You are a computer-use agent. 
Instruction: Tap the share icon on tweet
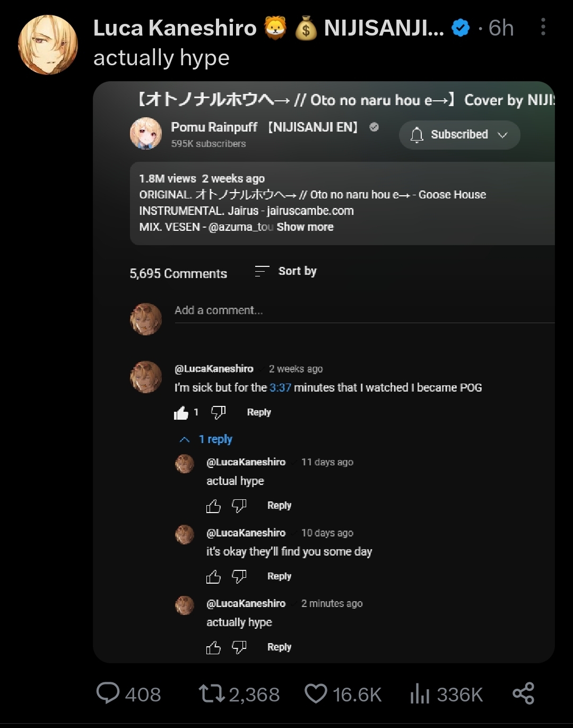pyautogui.click(x=523, y=694)
